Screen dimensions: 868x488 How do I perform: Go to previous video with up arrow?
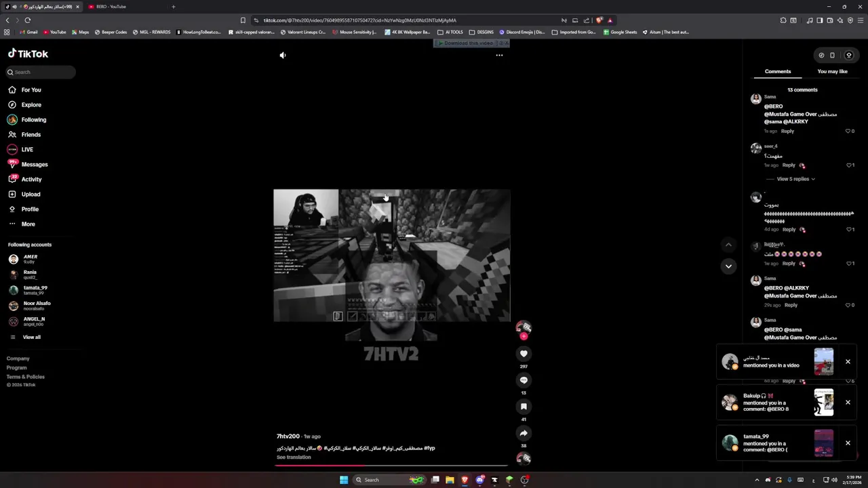point(728,245)
